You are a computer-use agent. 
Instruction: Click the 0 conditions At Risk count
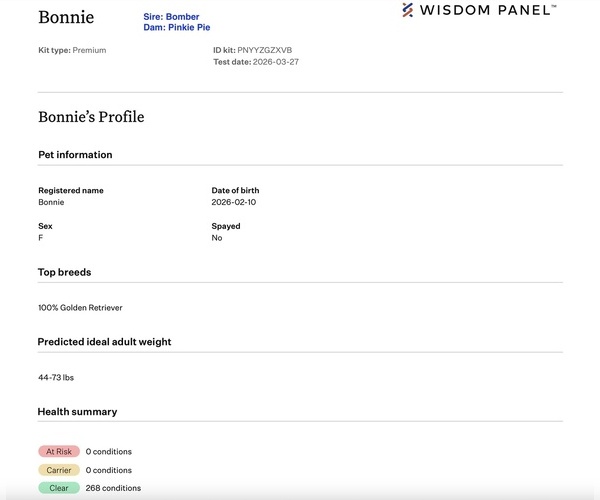click(x=108, y=452)
